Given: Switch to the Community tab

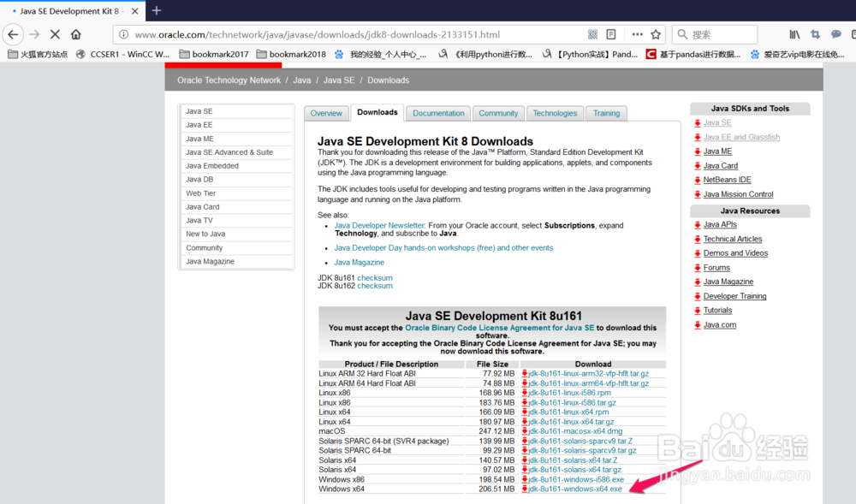Looking at the screenshot, I should click(498, 113).
